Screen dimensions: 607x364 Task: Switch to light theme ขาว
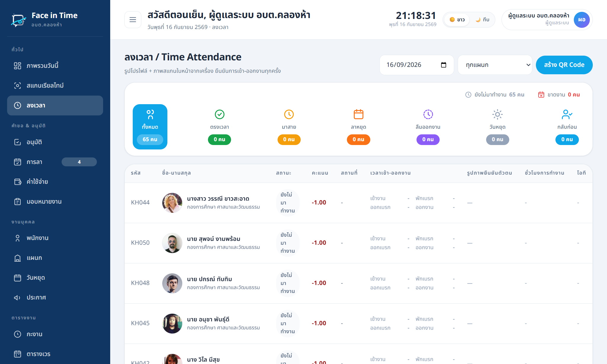(x=457, y=20)
